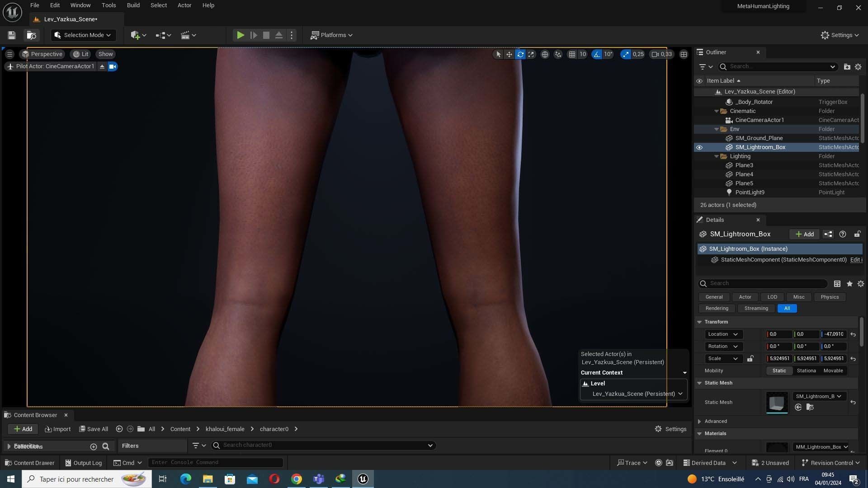Click the Static Mesh thumbnail preview
This screenshot has width=868, height=488.
tap(777, 402)
